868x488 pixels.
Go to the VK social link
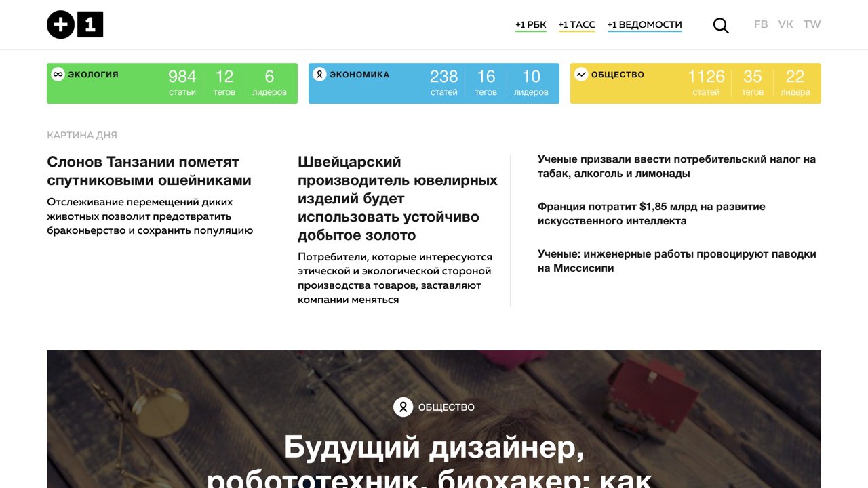pos(785,24)
